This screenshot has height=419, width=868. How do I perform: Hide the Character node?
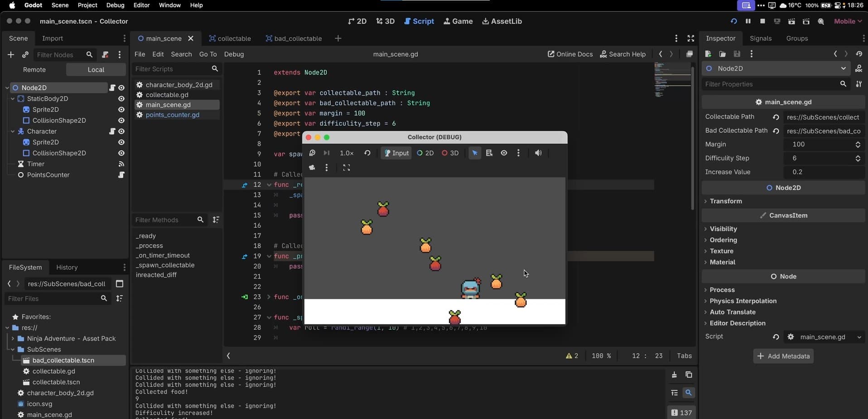[x=121, y=132]
